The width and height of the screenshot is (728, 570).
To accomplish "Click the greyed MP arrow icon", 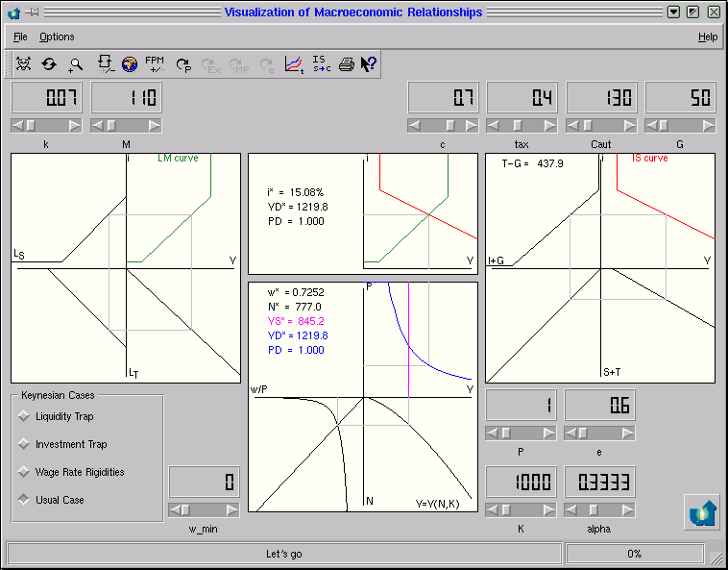I will point(239,65).
